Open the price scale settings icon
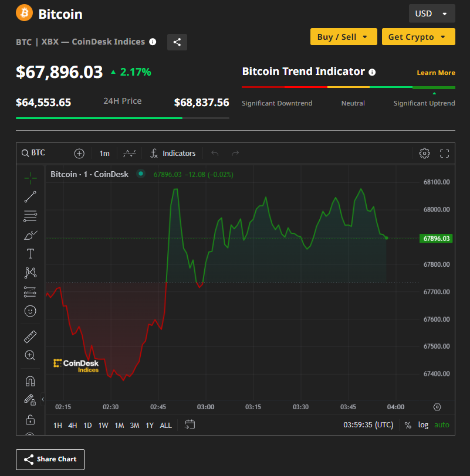This screenshot has width=470, height=476. click(437, 407)
